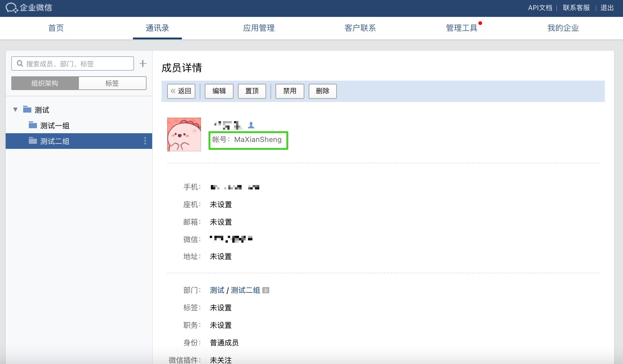Click the 测试二组 department link

245,291
